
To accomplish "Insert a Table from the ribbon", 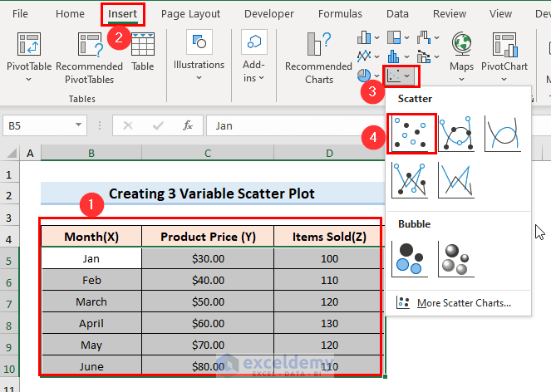I will [142, 52].
